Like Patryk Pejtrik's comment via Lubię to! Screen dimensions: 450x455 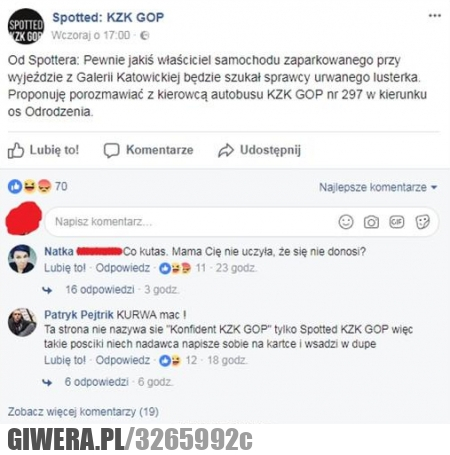[x=65, y=360]
